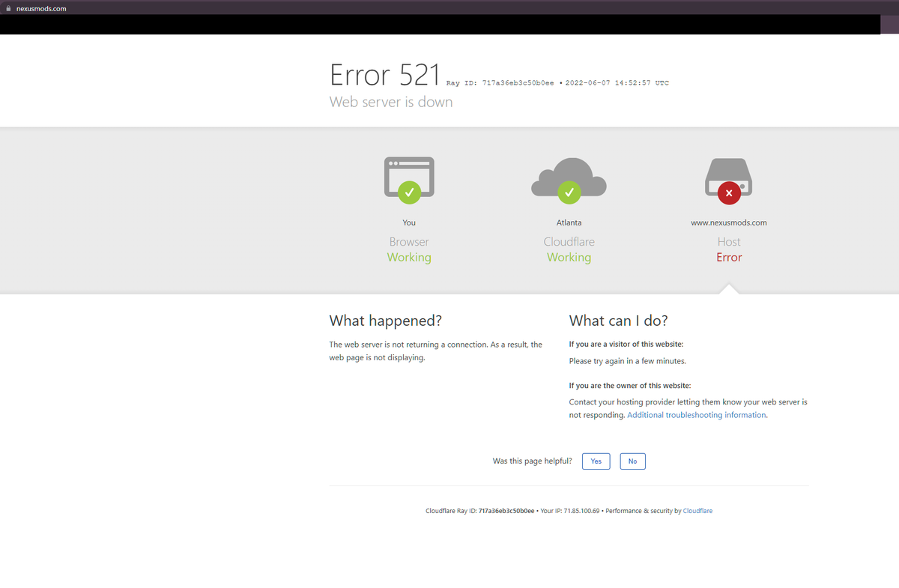Image resolution: width=899 pixels, height=588 pixels.
Task: Click 'Your IP: 71.85.100.69' in footer
Action: click(570, 511)
